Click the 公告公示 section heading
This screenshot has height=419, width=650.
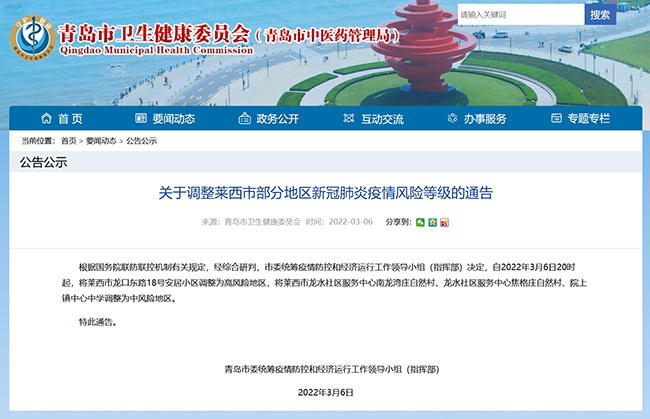coord(44,162)
